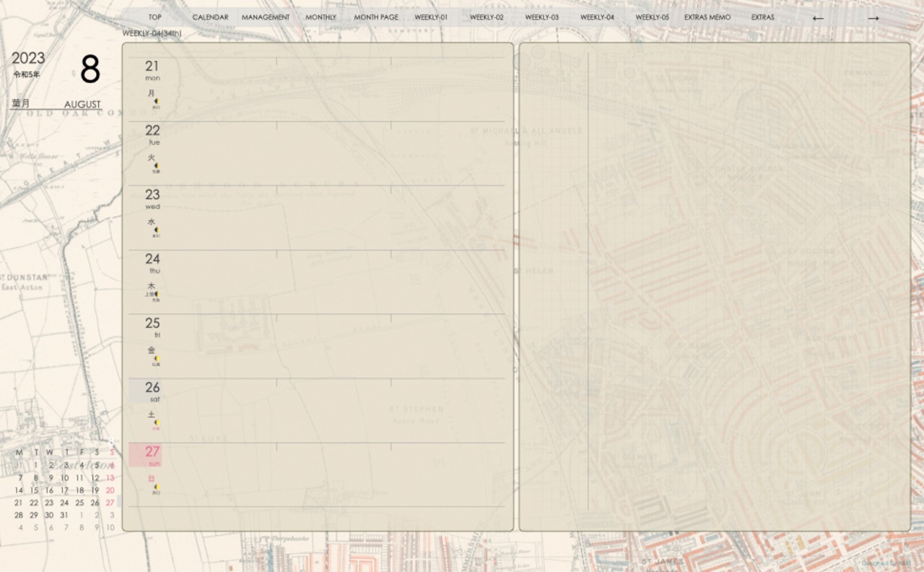Click the left arrow previous page icon

tap(817, 18)
